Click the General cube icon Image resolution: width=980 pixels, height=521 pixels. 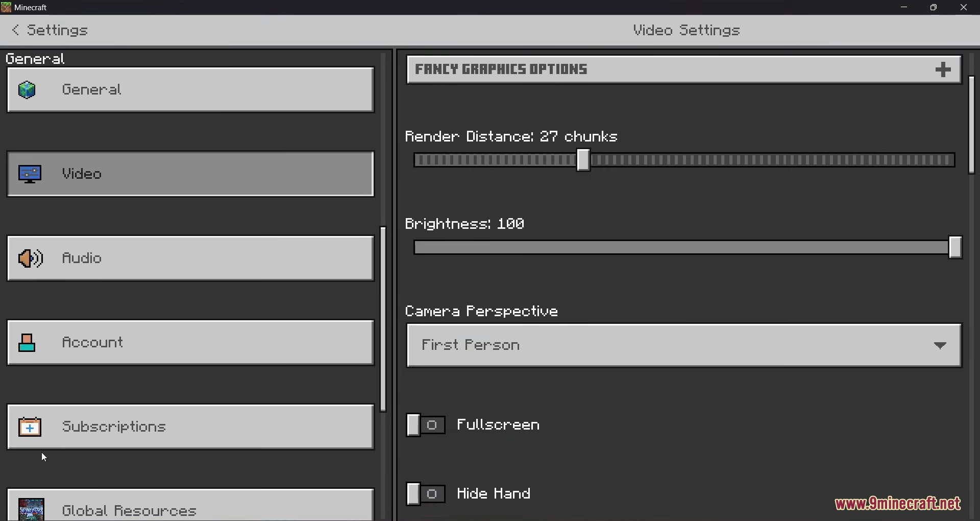pyautogui.click(x=27, y=90)
